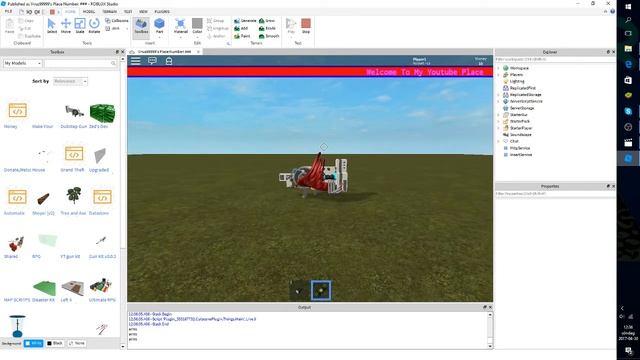Click the Anchor button in Edit section
The image size is (640, 360).
(x=216, y=36)
